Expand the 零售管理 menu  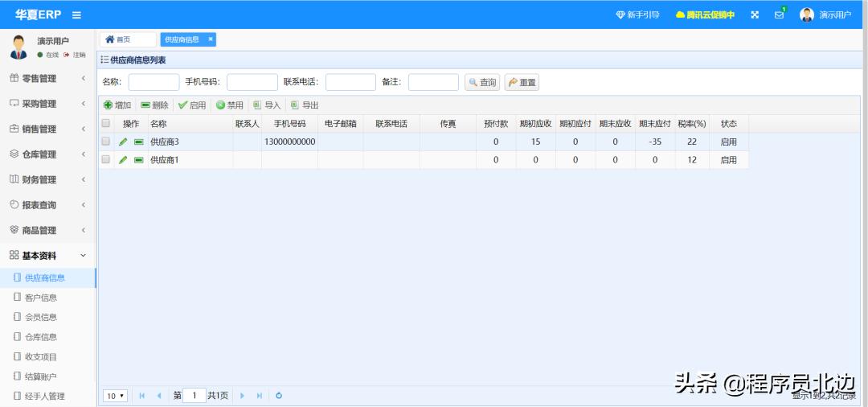pyautogui.click(x=47, y=79)
